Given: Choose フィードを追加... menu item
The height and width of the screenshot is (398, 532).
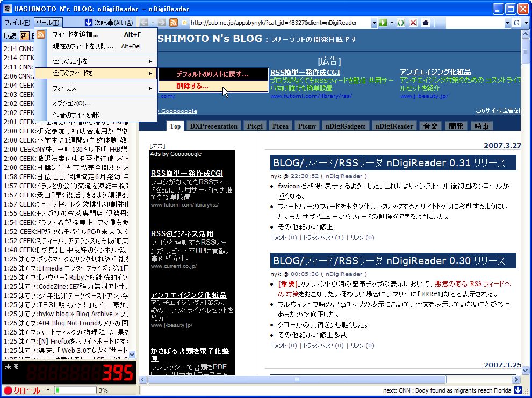Looking at the screenshot, I should click(96, 34).
